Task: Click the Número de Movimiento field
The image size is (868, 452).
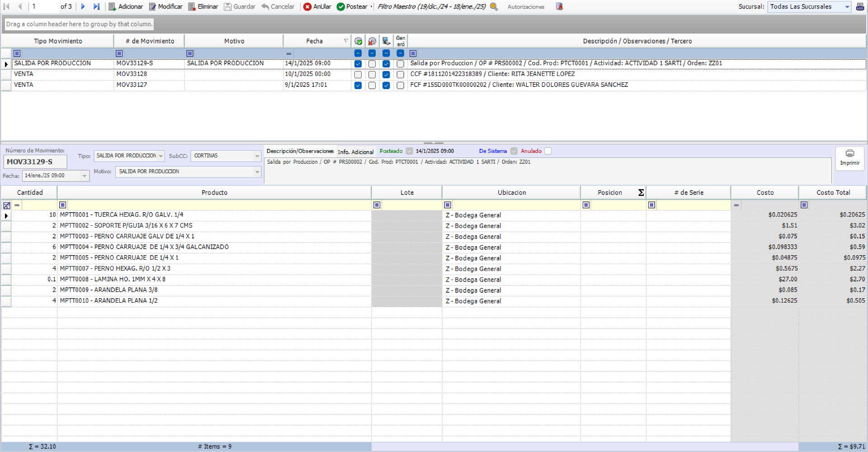Action: pos(35,162)
